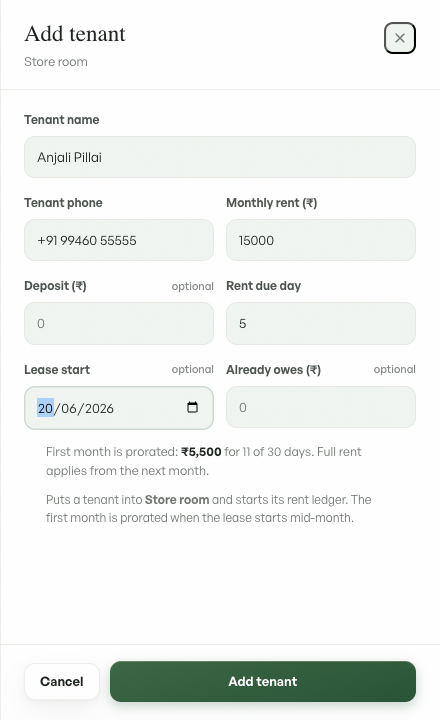The width and height of the screenshot is (440, 720).
Task: Select the day segment 20 in Lease start
Action: [45, 408]
